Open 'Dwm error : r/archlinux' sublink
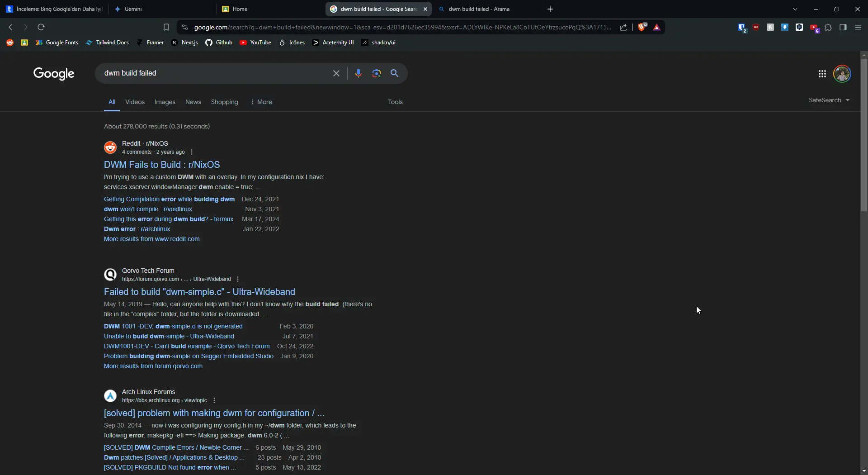The height and width of the screenshot is (475, 868). tap(137, 229)
